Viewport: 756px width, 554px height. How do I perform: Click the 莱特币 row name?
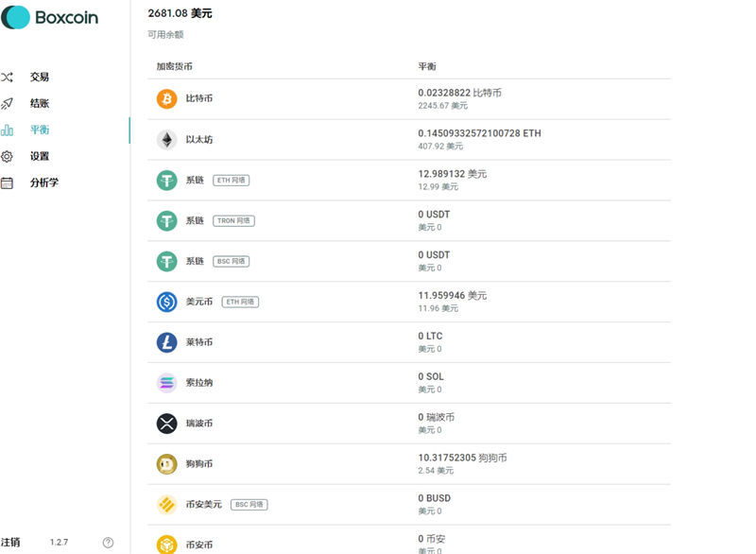tap(199, 342)
